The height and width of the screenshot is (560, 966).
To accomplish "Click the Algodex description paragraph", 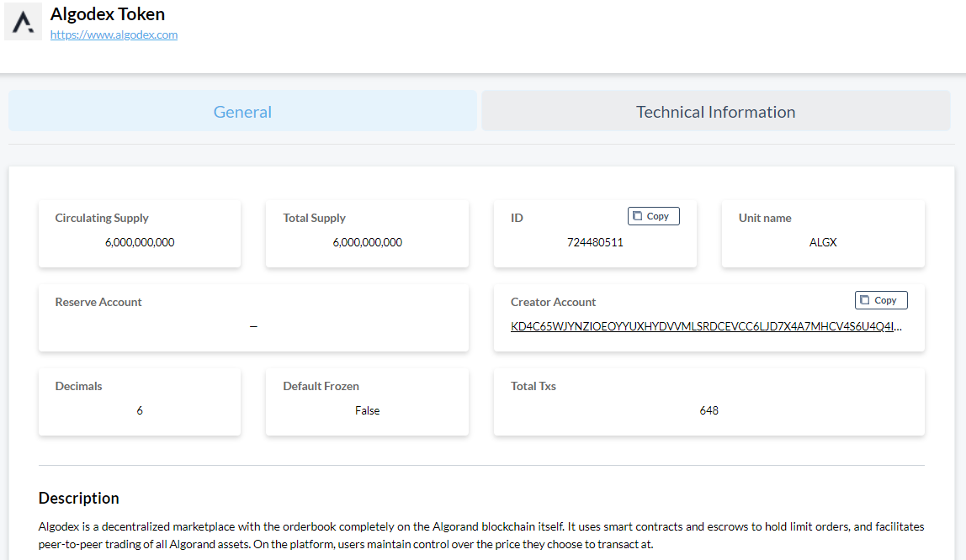I will pos(481,536).
